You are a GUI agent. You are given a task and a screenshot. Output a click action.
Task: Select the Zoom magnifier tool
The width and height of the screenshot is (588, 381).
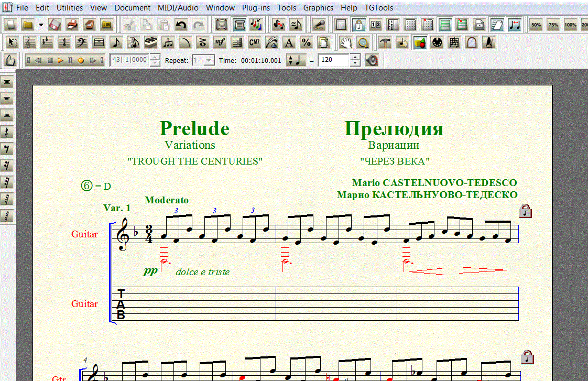coord(363,42)
